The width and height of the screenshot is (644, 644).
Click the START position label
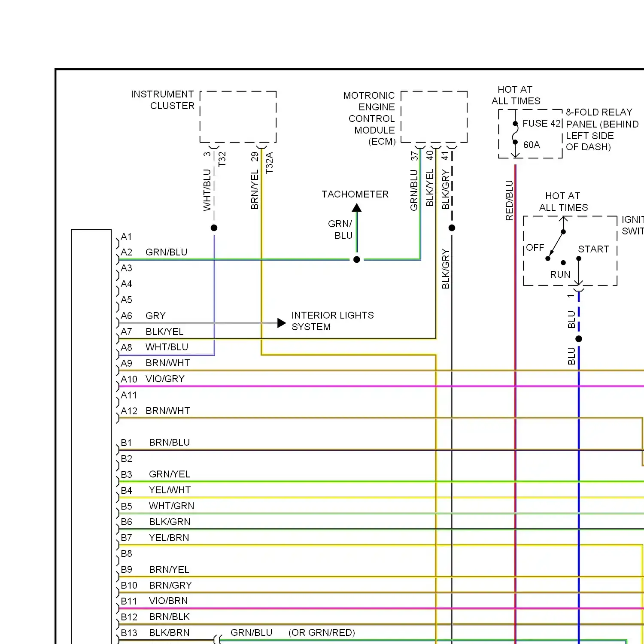[x=593, y=249]
